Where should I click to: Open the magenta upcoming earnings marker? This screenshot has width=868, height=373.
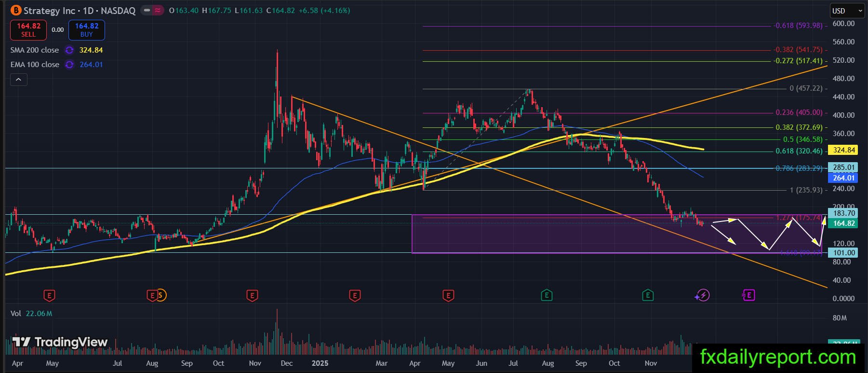748,295
